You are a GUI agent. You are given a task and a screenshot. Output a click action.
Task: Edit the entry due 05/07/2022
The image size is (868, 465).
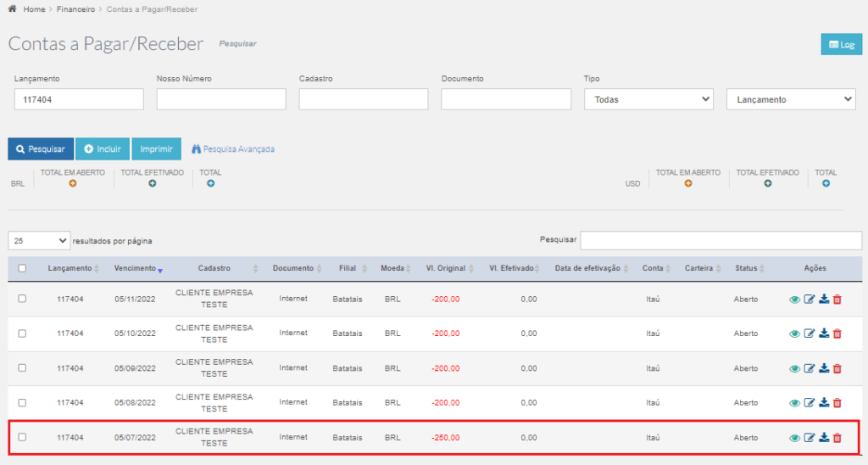810,438
